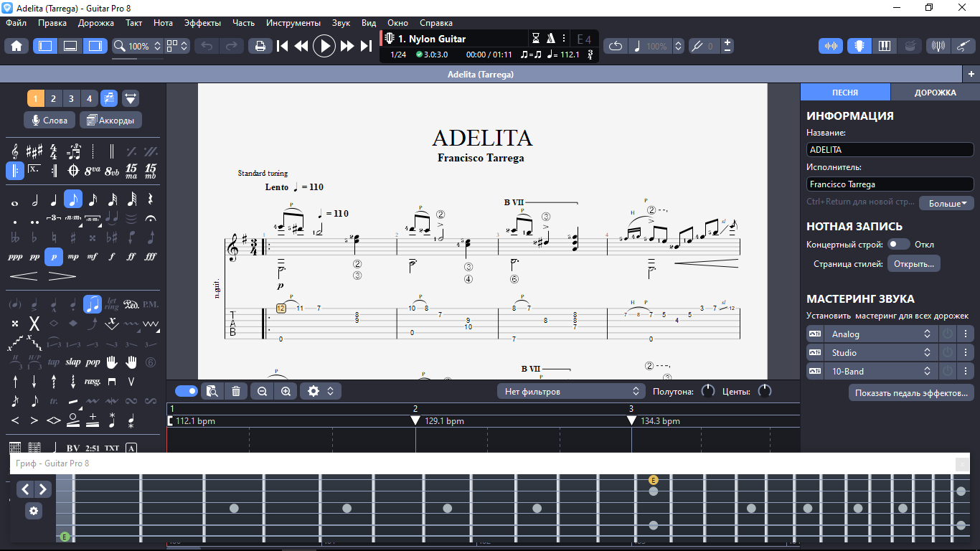Click the Полутона knob
This screenshot has height=551, width=980.
(707, 392)
